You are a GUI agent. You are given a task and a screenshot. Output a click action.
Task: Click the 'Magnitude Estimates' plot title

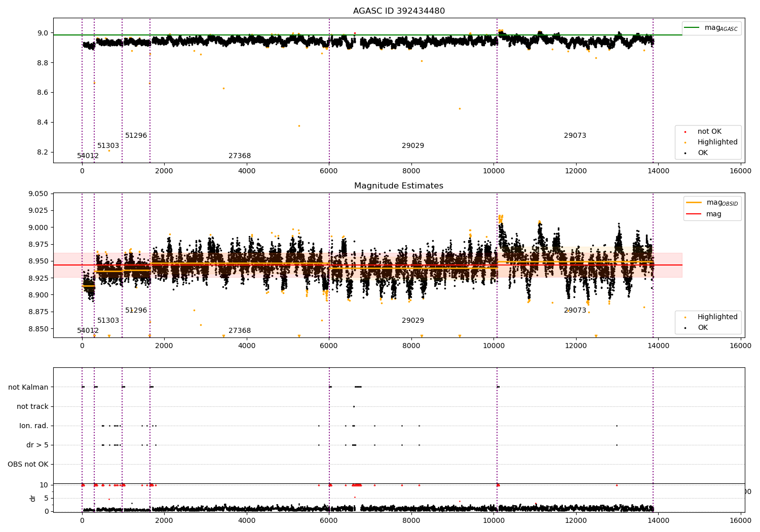click(399, 186)
